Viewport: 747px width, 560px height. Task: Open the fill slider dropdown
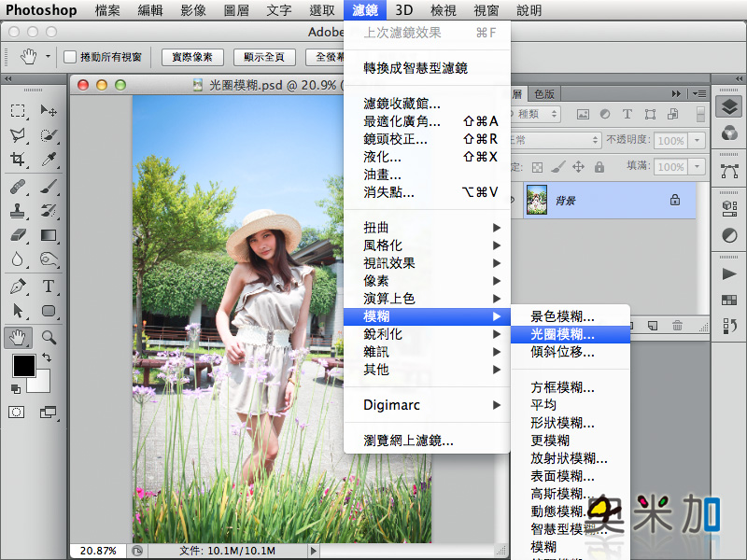pos(697,167)
